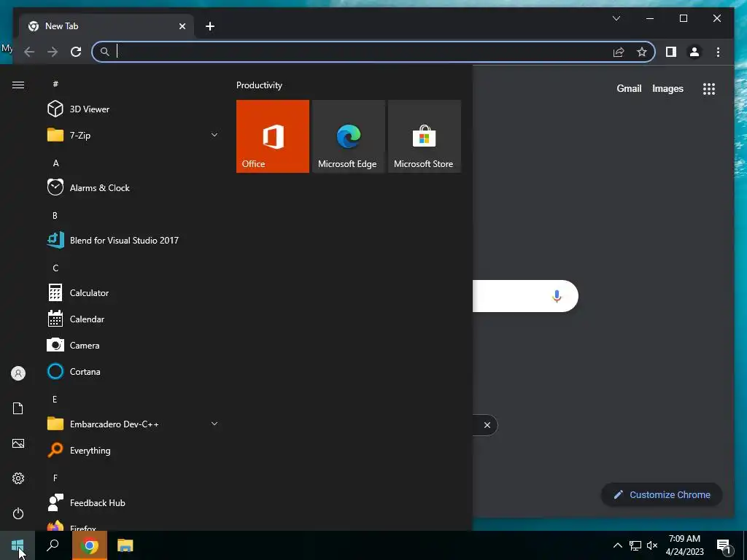Screen dimensions: 747x560
Task: Open Chrome tab search dropdown
Action: click(x=616, y=18)
